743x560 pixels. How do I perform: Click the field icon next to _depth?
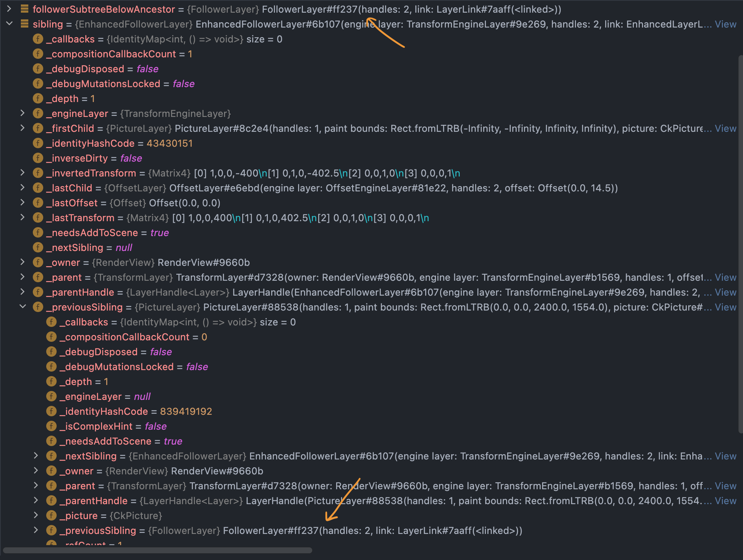click(38, 98)
